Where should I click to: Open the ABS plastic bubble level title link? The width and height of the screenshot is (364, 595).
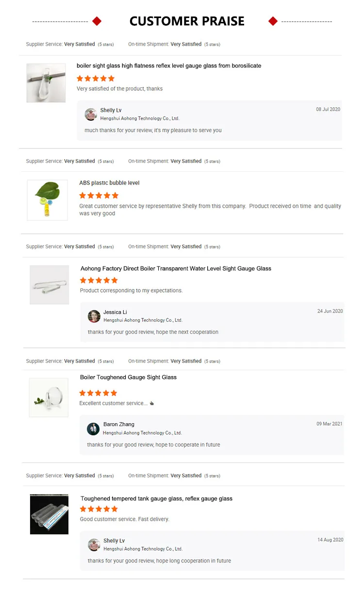point(109,183)
